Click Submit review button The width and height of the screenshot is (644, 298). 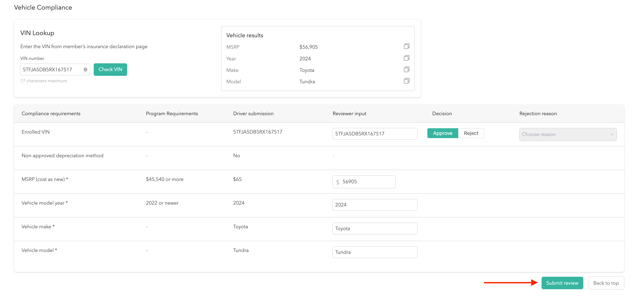click(x=562, y=283)
